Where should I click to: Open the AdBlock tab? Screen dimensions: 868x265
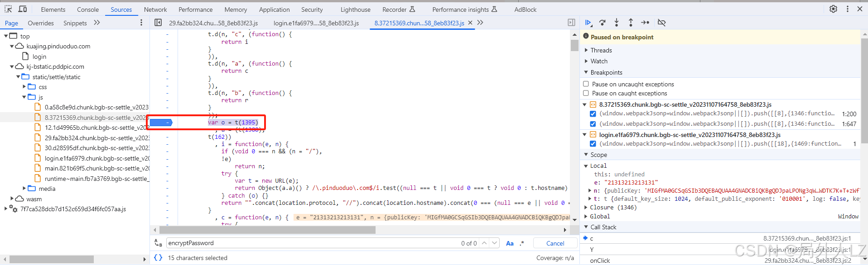[x=526, y=9]
